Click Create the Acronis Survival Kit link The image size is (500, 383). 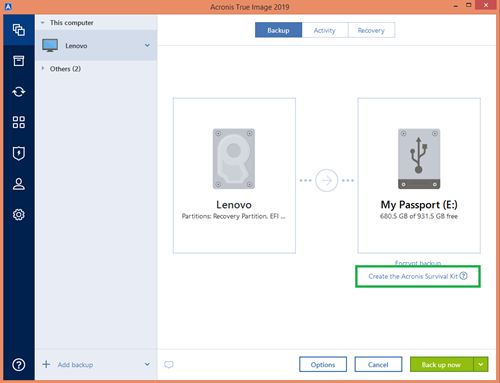[x=413, y=276]
